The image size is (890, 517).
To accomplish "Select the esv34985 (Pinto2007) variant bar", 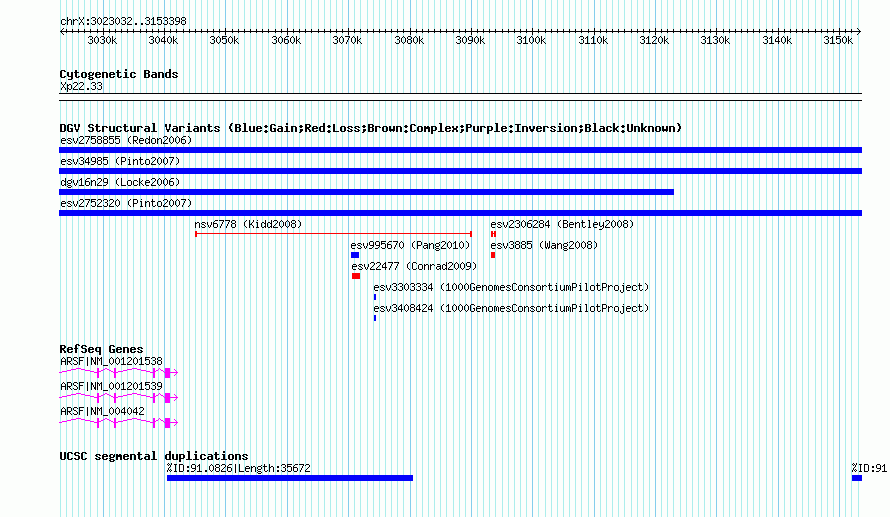I will point(460,171).
